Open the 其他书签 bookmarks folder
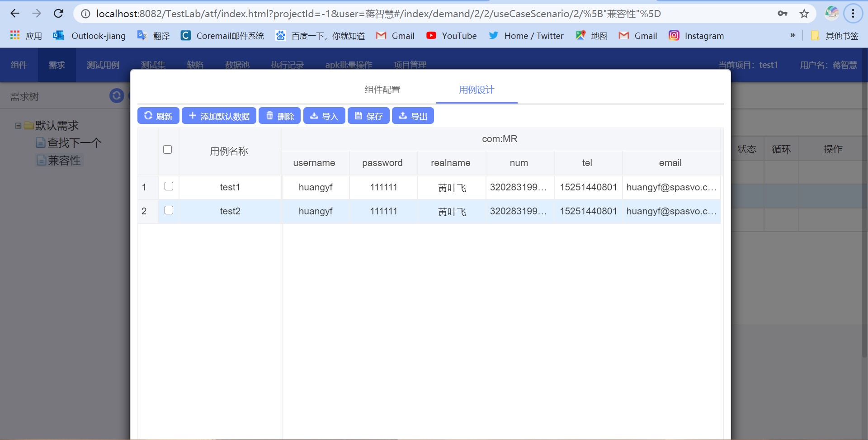This screenshot has height=440, width=868. coord(835,36)
